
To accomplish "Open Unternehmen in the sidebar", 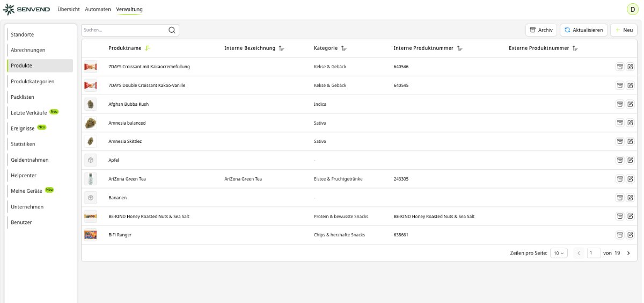I will point(40,207).
